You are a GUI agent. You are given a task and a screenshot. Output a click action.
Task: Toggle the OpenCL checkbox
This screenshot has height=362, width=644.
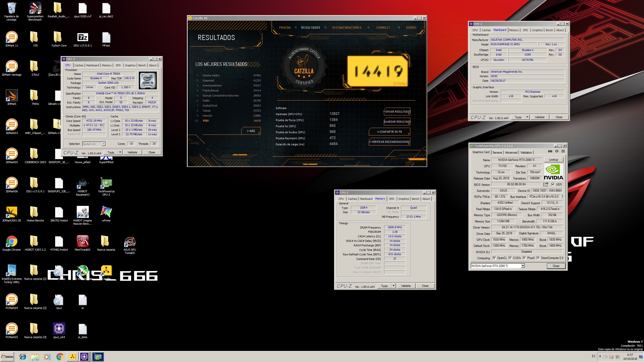(x=494, y=258)
